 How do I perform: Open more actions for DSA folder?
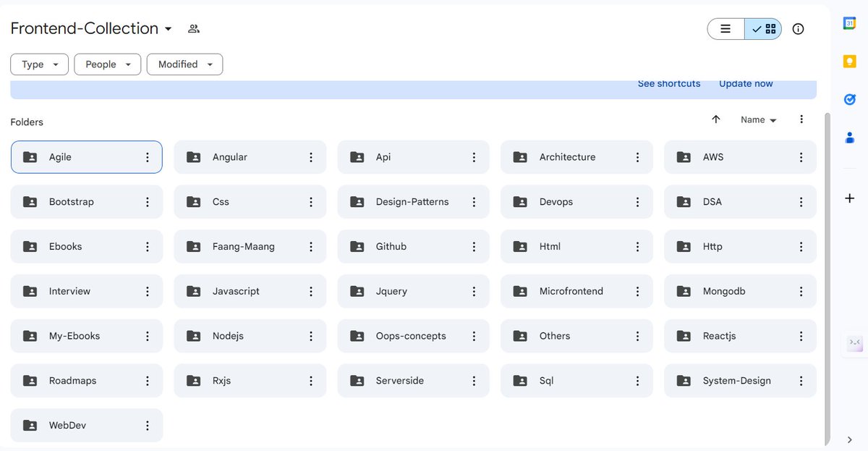801,202
